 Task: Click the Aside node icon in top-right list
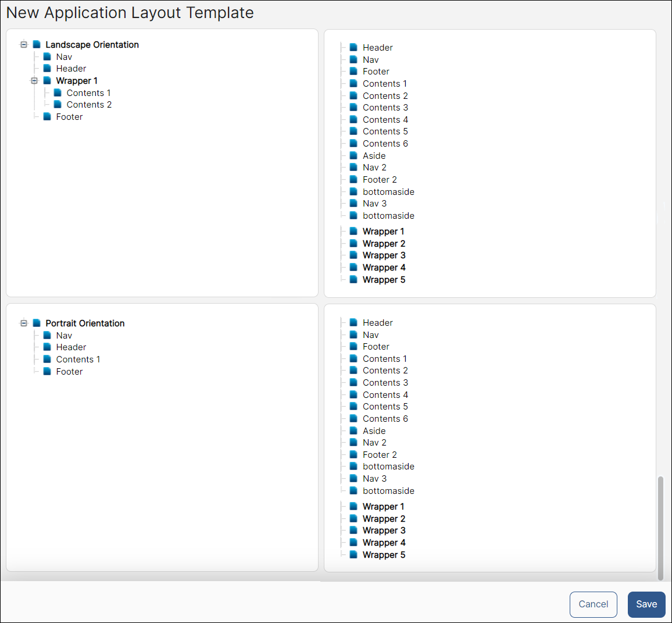[353, 155]
